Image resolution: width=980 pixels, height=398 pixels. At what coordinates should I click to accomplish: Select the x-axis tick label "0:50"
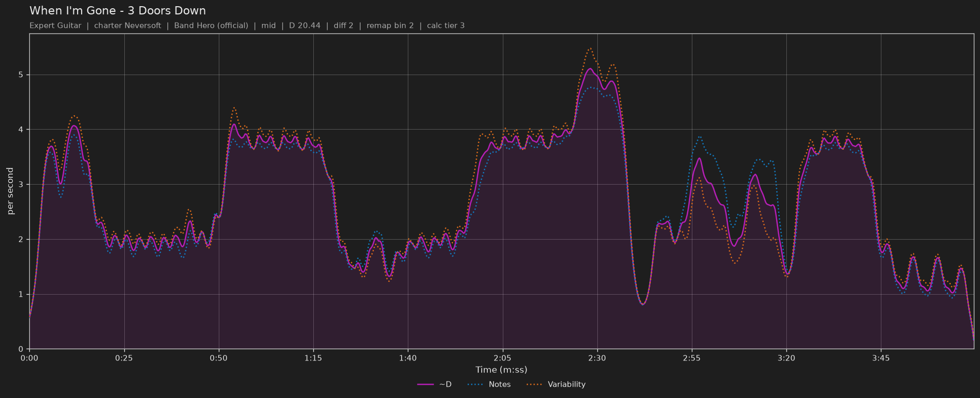pyautogui.click(x=219, y=358)
